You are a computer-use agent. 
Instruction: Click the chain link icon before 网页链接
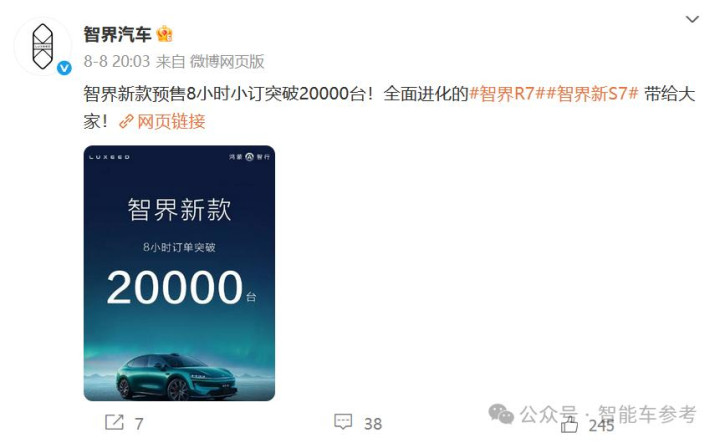pyautogui.click(x=126, y=122)
